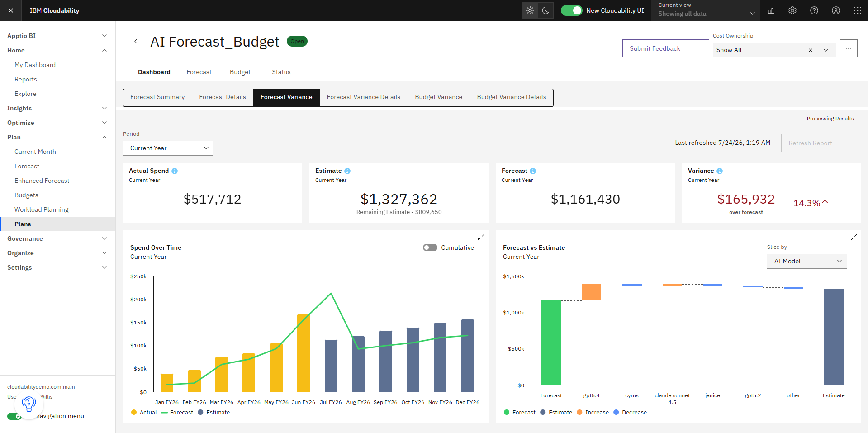The width and height of the screenshot is (868, 433).
Task: Open the settings gear icon
Action: coord(792,10)
